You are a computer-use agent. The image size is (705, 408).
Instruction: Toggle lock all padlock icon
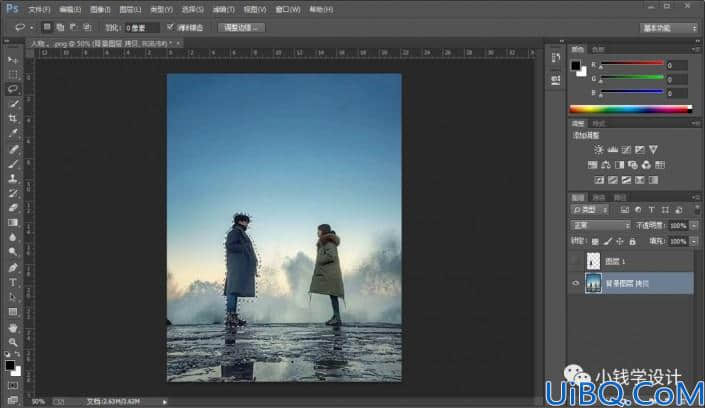pos(633,242)
